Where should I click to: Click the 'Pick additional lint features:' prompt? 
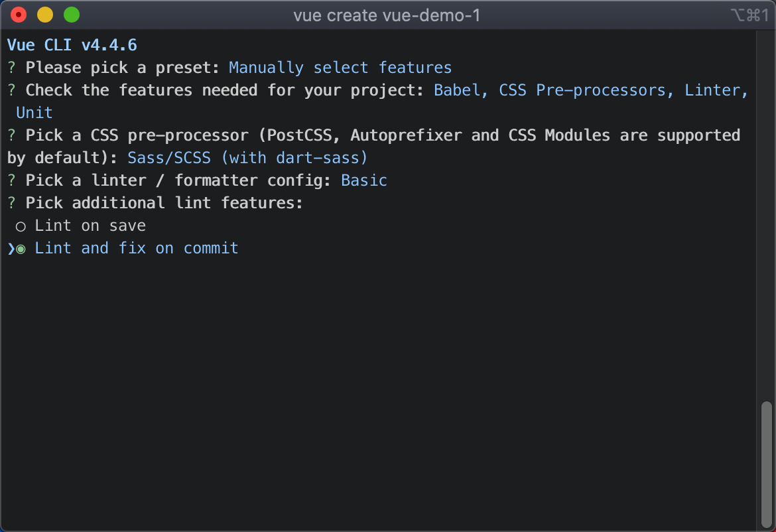tap(164, 203)
